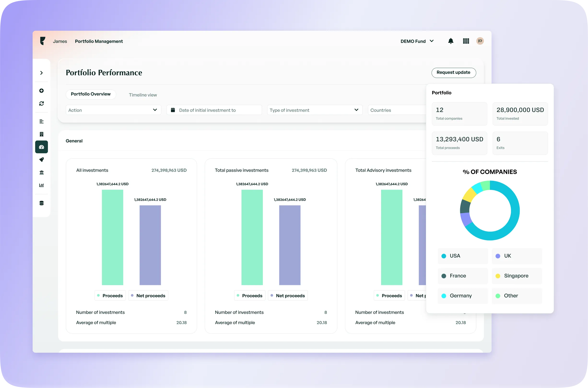588x388 pixels.
Task: Open the building companies sidebar icon
Action: (x=41, y=134)
